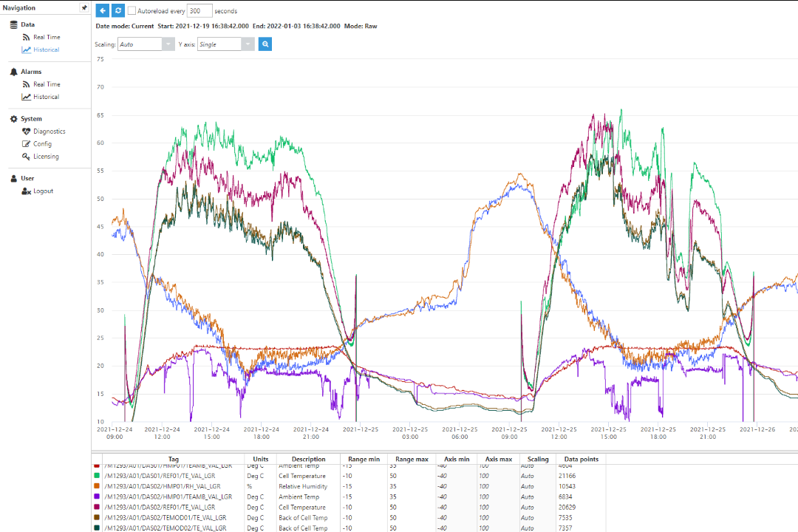Click the purple swatch for DAS02 Ambient Temp

click(x=97, y=497)
